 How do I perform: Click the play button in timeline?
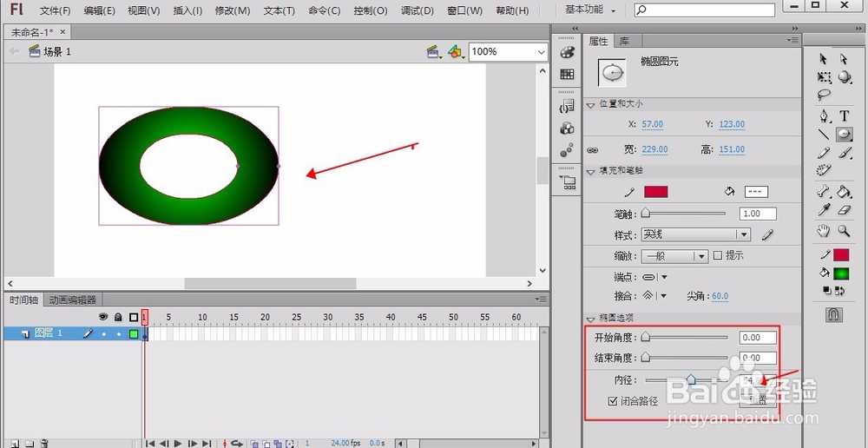pos(178,444)
